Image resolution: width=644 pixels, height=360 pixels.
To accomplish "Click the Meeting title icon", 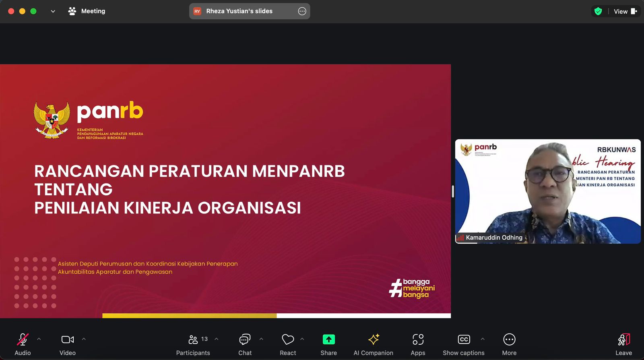I will pos(72,11).
